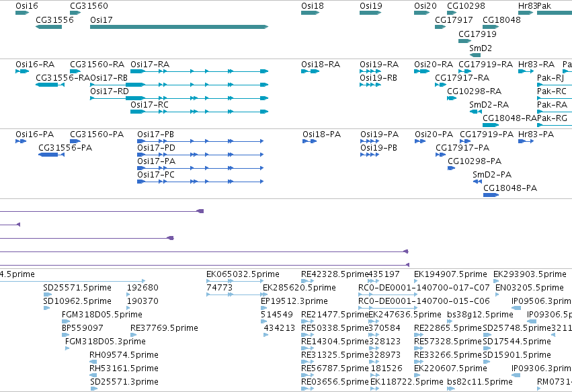Select the BP559097 EST label
Screen dimensions: 572x392
pos(83,328)
